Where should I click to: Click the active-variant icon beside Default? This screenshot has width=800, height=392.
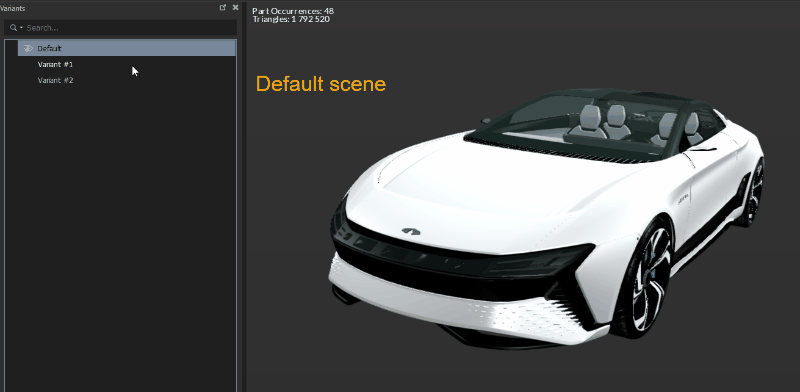(x=28, y=48)
